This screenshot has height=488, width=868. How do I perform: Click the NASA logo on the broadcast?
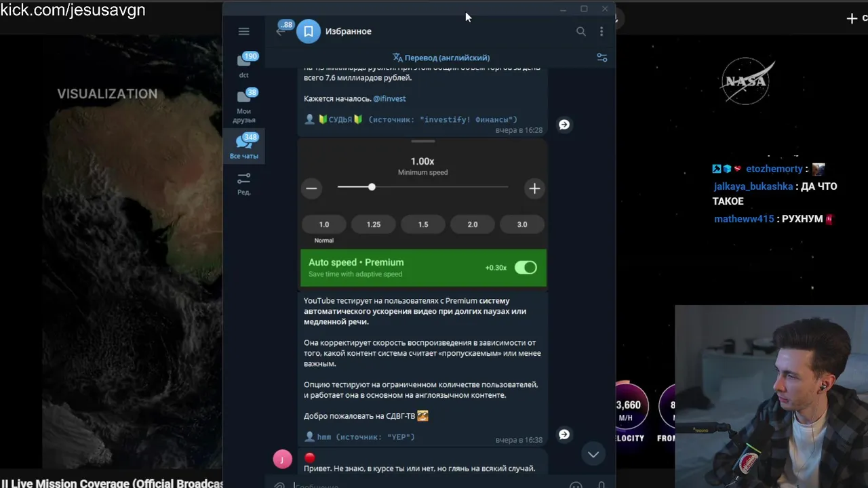747,81
